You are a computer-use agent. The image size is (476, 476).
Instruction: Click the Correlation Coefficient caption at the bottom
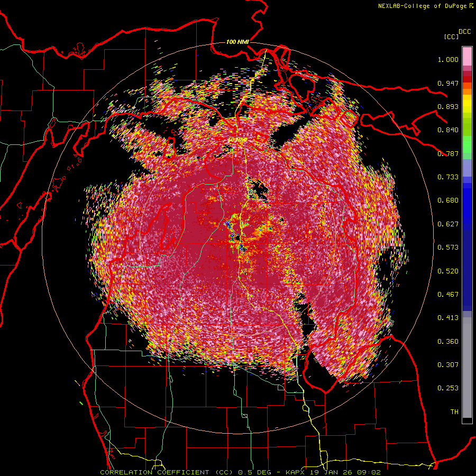(240, 472)
